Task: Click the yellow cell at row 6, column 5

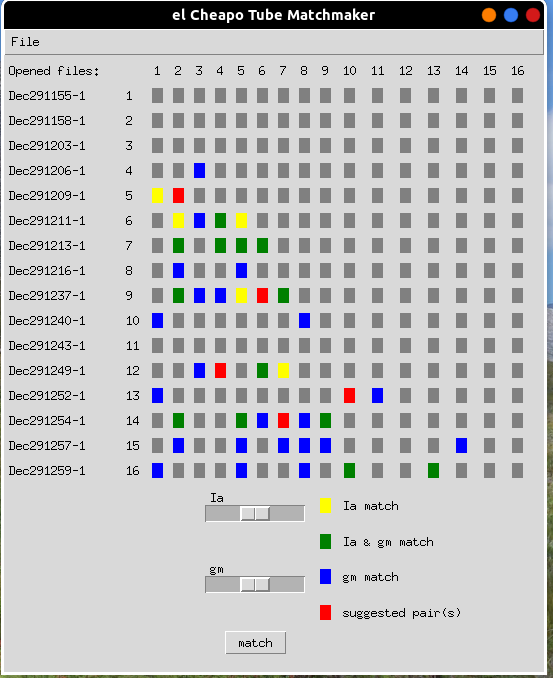Action: pos(241,221)
